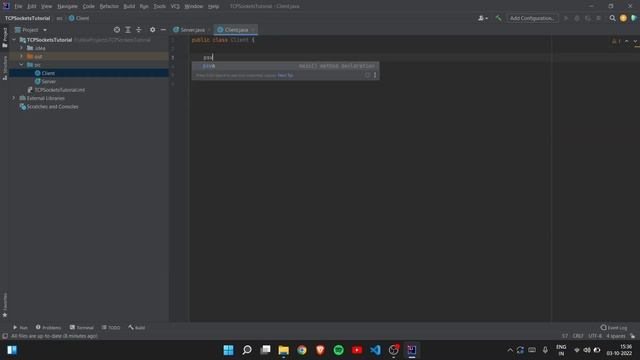Viewport: 640px width, 360px height.
Task: Click the warnings indicator in editor corner
Action: (x=616, y=41)
